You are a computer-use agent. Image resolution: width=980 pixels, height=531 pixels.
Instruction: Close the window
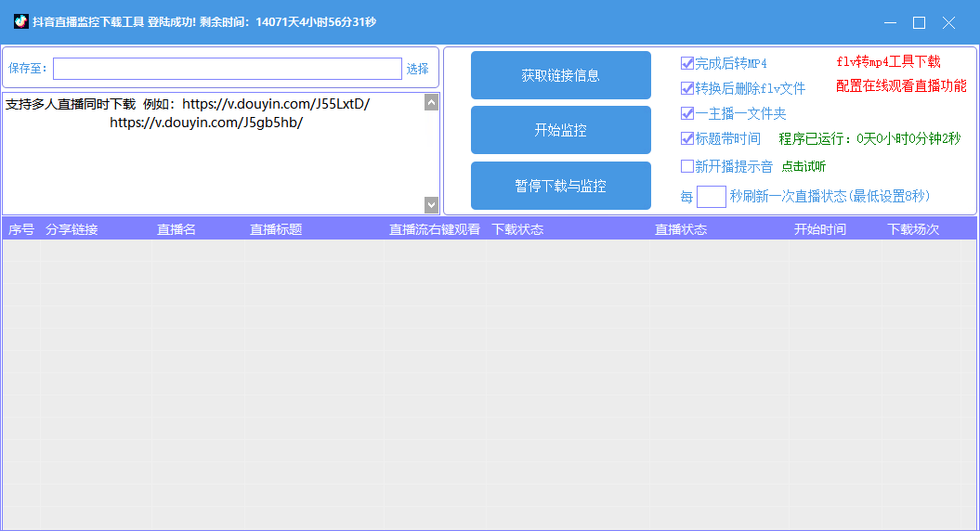pos(948,22)
